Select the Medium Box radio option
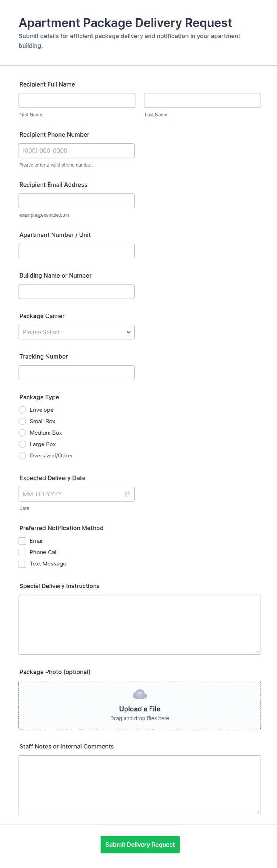 23,433
